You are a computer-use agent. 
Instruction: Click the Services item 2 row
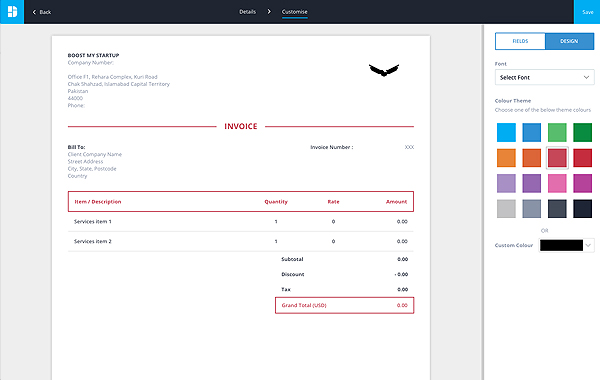pyautogui.click(x=241, y=241)
